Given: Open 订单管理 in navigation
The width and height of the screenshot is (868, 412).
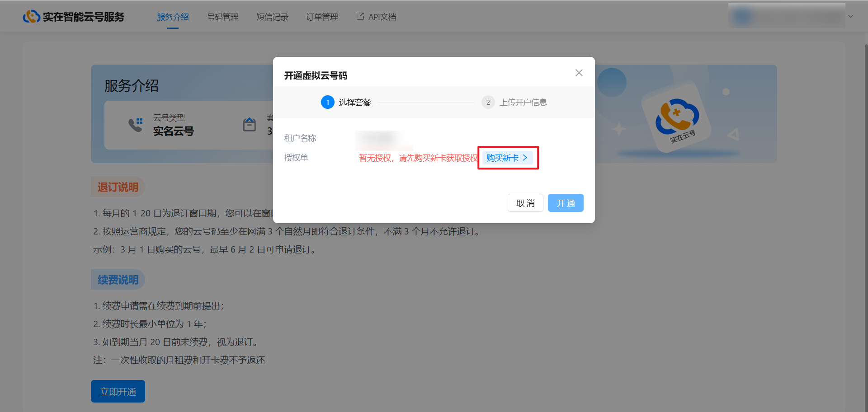Looking at the screenshot, I should pyautogui.click(x=322, y=17).
